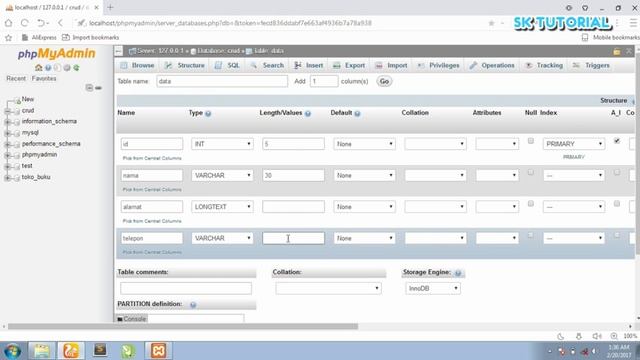Click browser home button

[x=9, y=23]
